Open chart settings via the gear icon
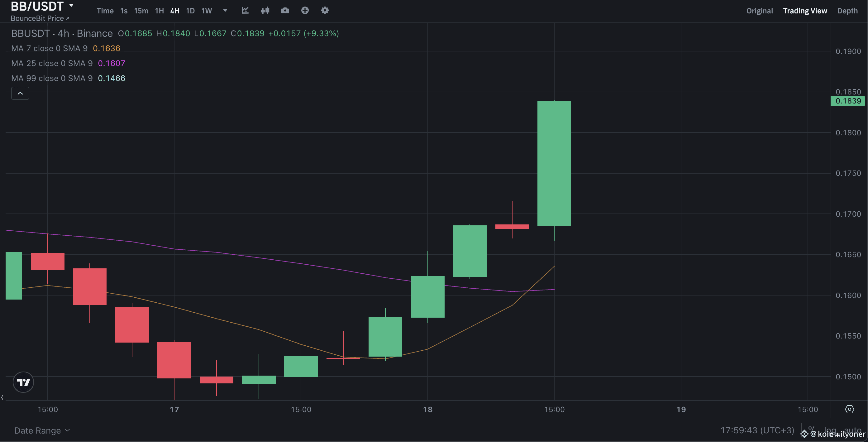The width and height of the screenshot is (868, 442). [x=325, y=11]
